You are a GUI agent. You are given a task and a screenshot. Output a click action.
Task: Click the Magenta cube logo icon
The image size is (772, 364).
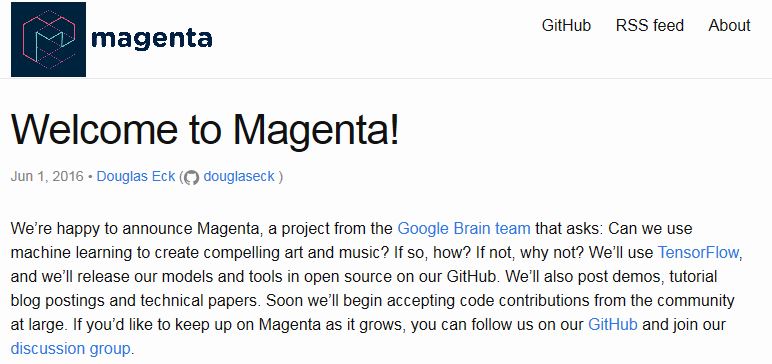point(48,39)
